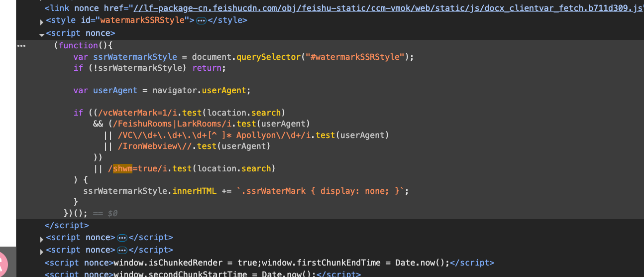The height and width of the screenshot is (277, 644).
Task: Select the /IronWebview\// test line
Action: coord(187,146)
